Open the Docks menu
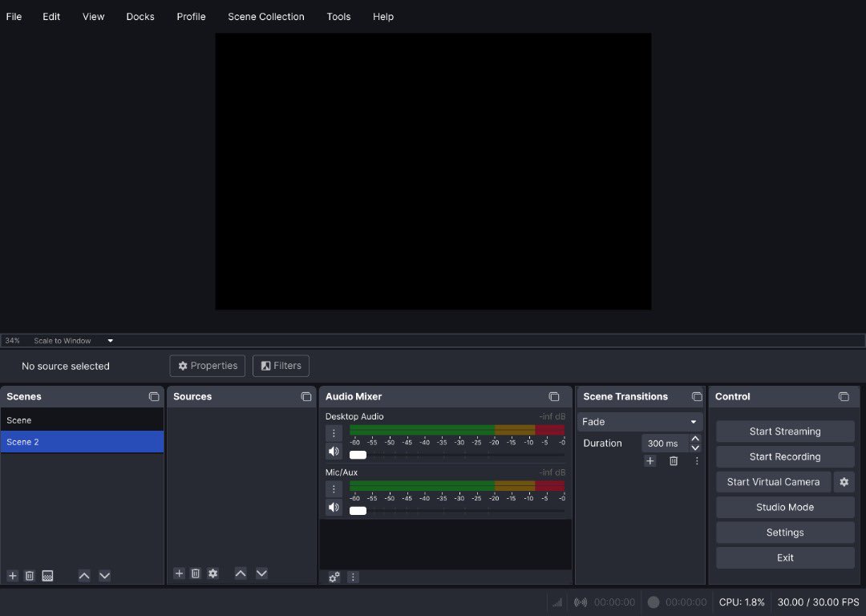Screen dimensions: 866x616 [140, 17]
